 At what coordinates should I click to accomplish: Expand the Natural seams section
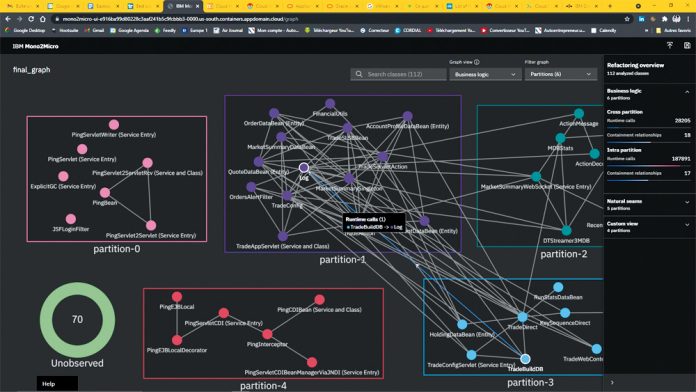(687, 202)
